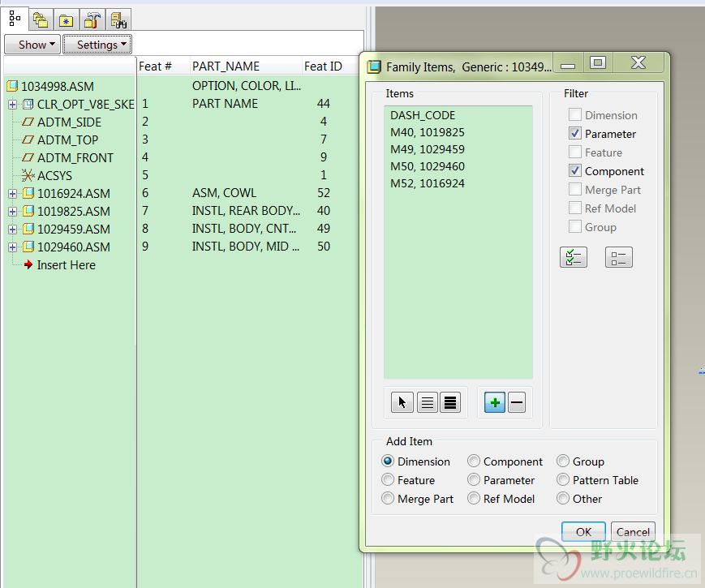
Task: Select DASH_CODE in Items list
Action: [423, 115]
